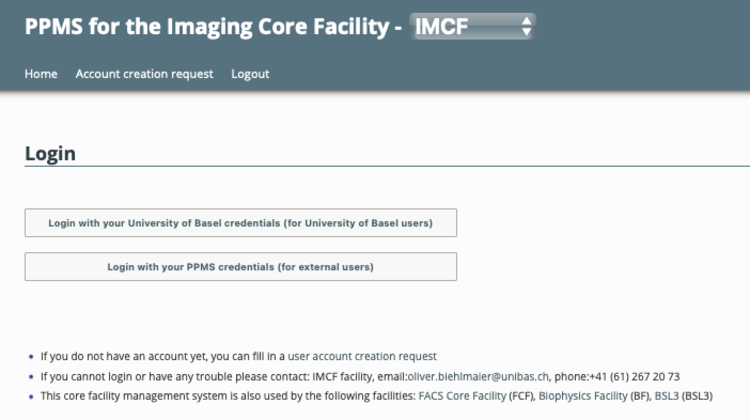Follow the user account creation request link
The width and height of the screenshot is (750, 420).
click(x=362, y=356)
